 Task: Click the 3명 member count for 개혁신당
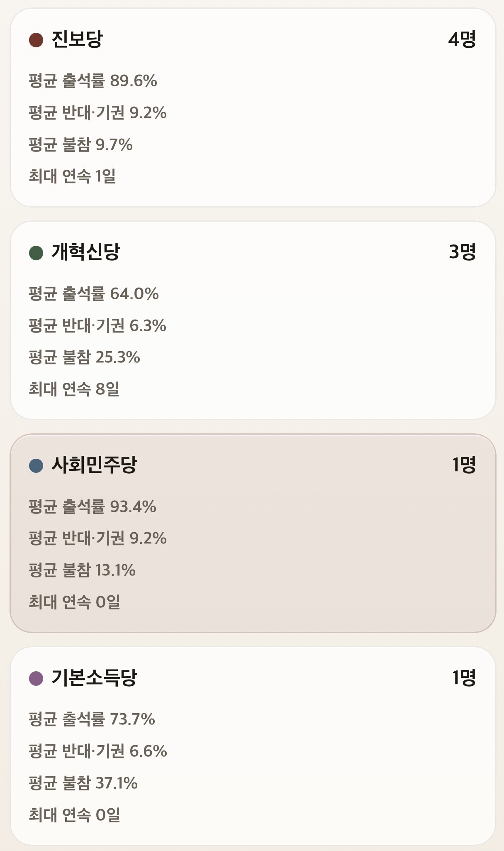pyautogui.click(x=462, y=252)
